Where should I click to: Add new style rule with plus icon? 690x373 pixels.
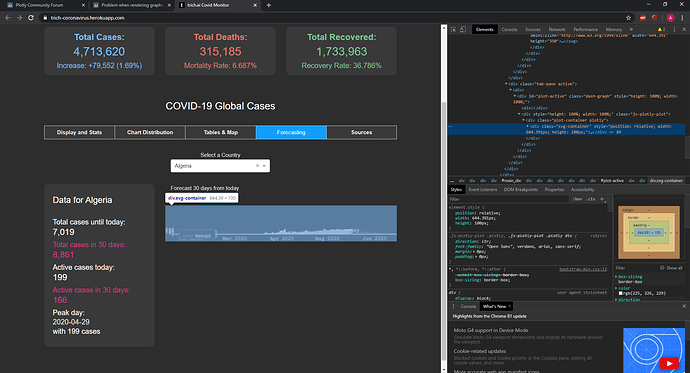tap(602, 199)
